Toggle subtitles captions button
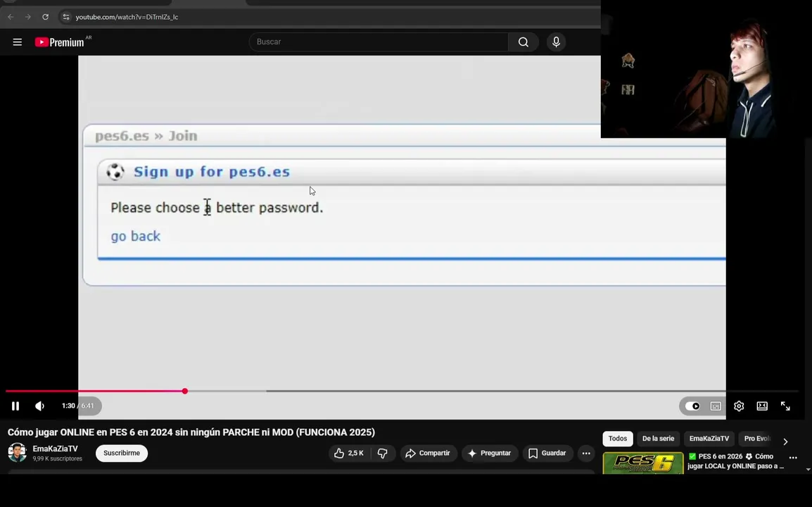Viewport: 812px width, 507px height. [x=716, y=406]
